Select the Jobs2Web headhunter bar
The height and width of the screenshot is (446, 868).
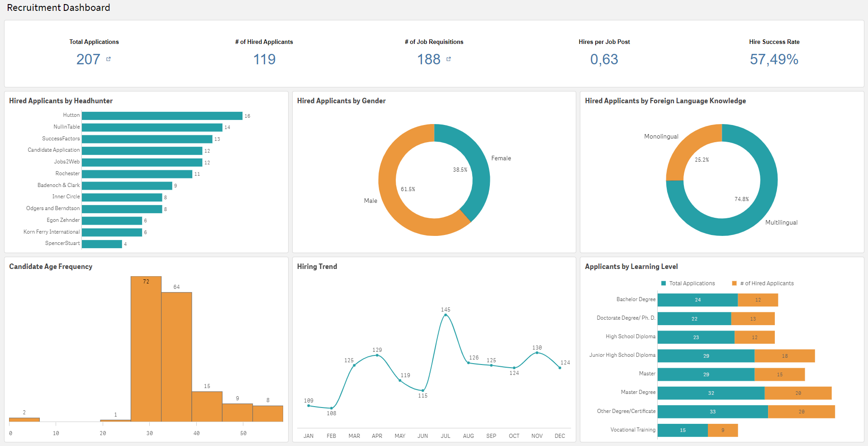(142, 163)
